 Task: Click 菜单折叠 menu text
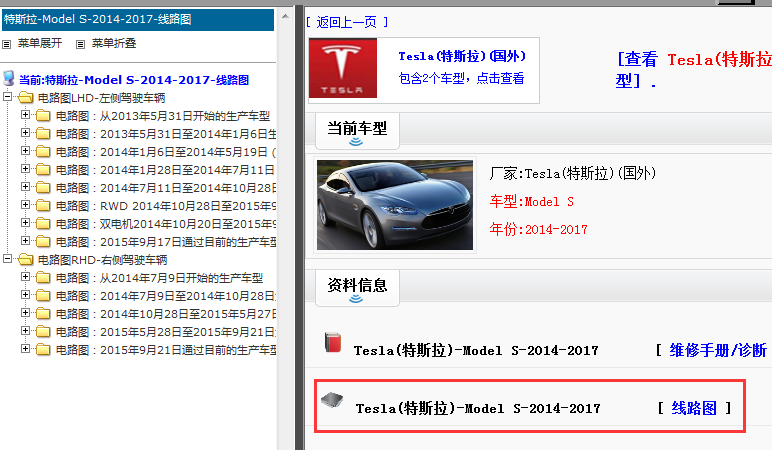[114, 43]
